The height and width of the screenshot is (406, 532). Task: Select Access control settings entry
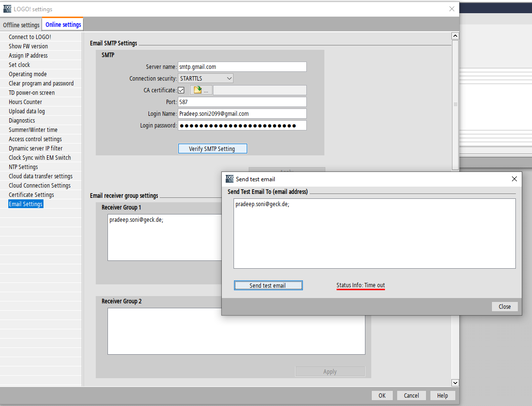(35, 139)
